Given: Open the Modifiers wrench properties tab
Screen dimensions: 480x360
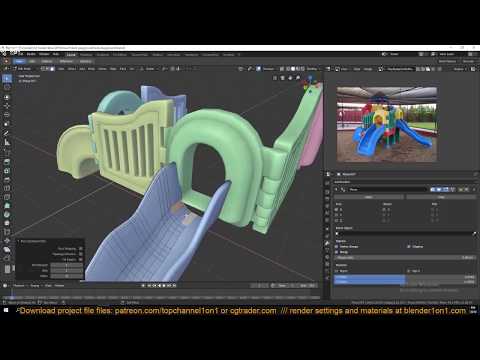Looking at the screenshot, I should 327,243.
